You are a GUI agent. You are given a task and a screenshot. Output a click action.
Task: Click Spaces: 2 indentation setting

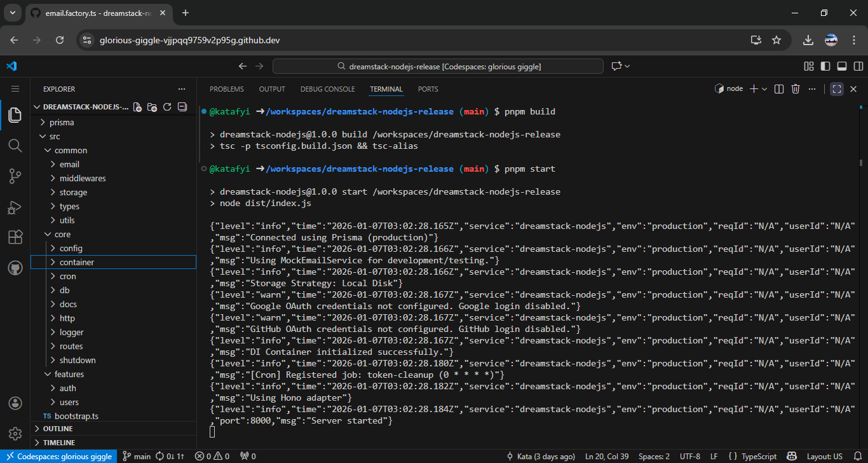pyautogui.click(x=654, y=456)
